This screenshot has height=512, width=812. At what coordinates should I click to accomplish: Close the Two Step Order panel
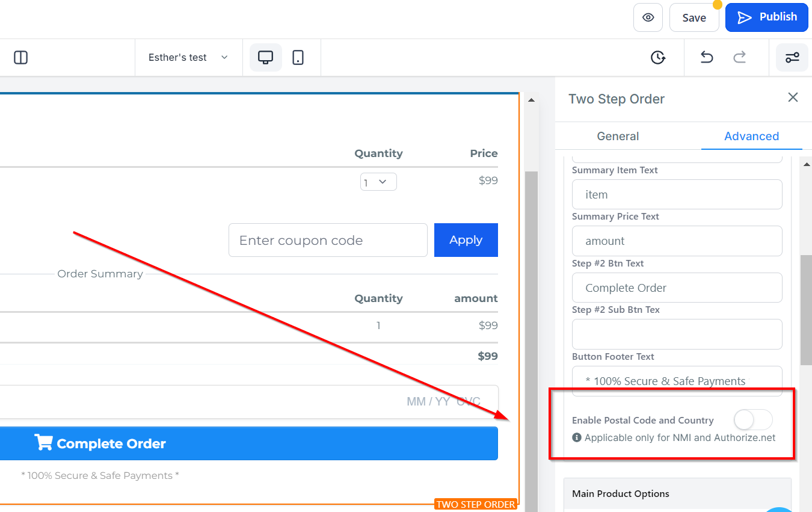pyautogui.click(x=793, y=97)
